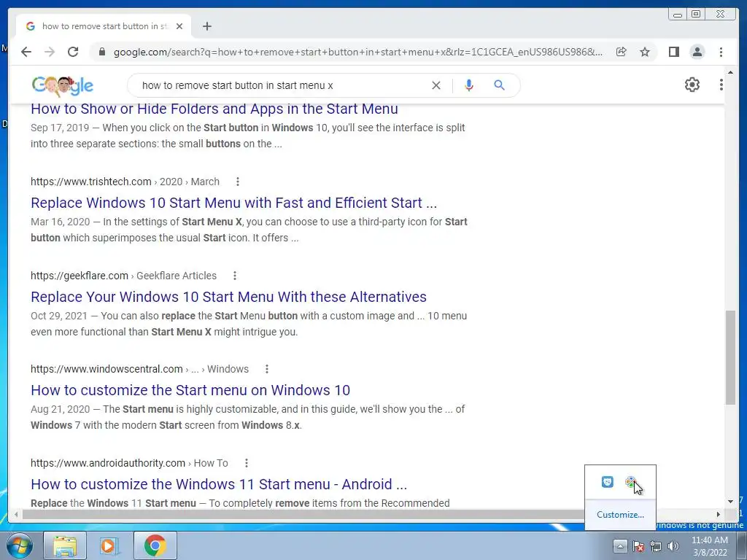Image resolution: width=747 pixels, height=560 pixels.
Task: Click the blue tray icon in popup
Action: [608, 482]
